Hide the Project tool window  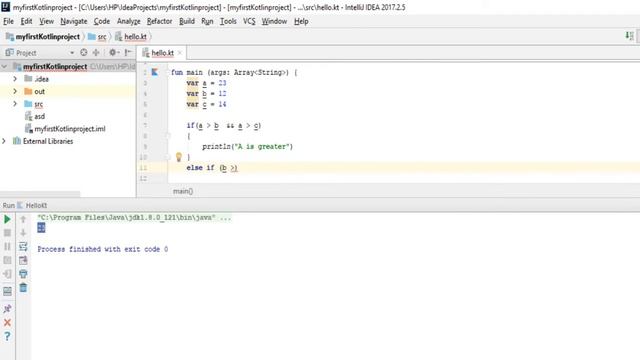[128, 52]
